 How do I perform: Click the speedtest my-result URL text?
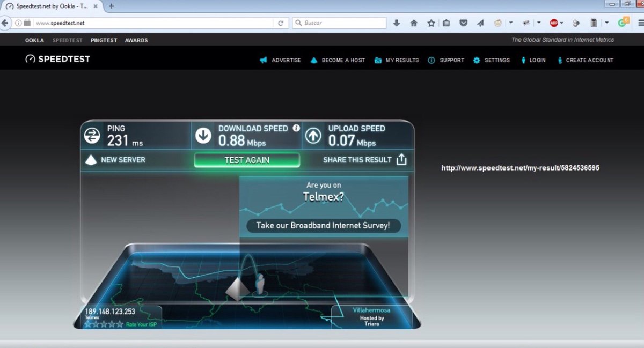coord(520,168)
